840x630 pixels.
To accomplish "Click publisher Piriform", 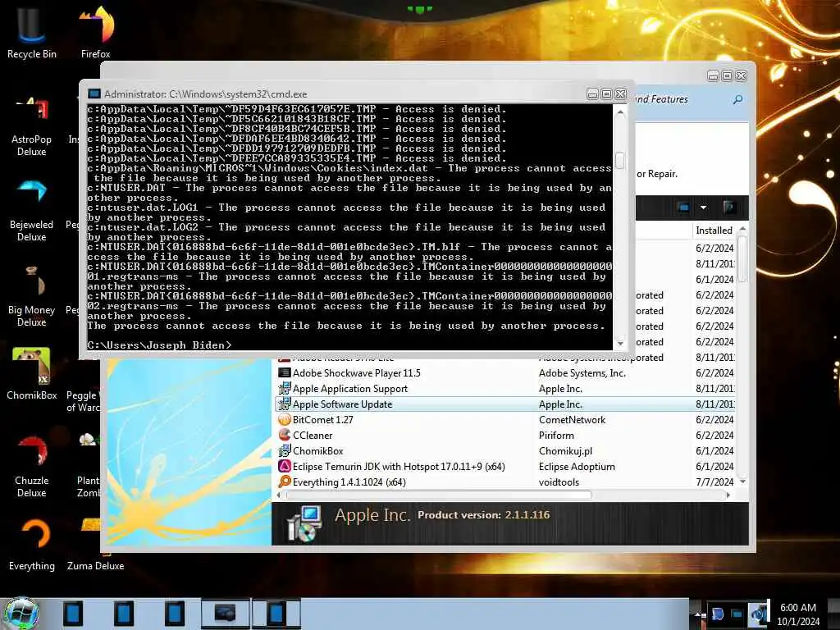I will (556, 435).
